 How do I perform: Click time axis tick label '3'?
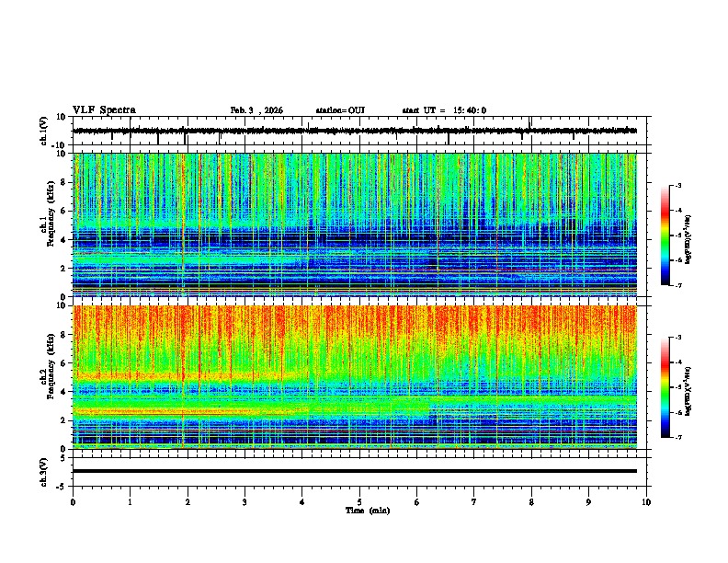click(x=245, y=502)
